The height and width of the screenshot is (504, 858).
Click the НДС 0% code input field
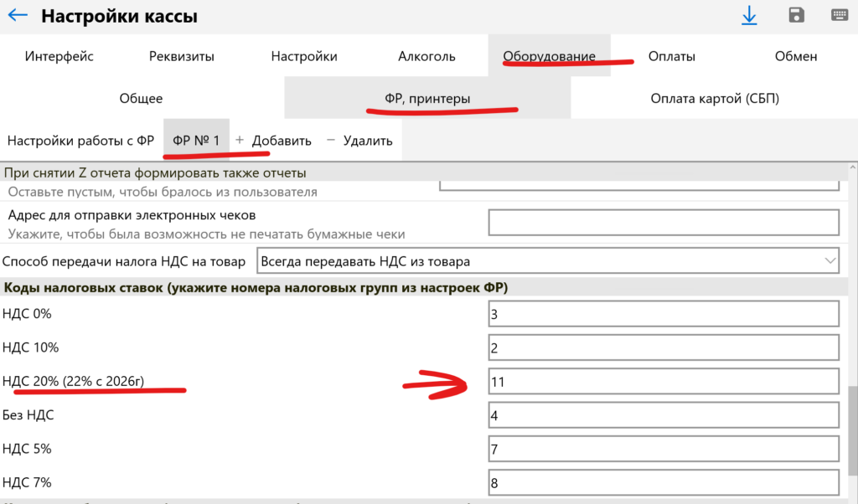[664, 314]
